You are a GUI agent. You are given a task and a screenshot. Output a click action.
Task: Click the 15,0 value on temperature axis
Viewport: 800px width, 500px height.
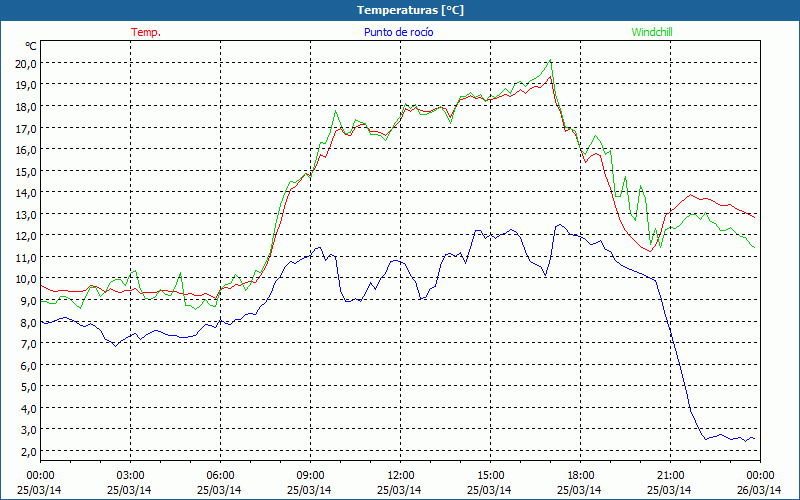coord(27,171)
